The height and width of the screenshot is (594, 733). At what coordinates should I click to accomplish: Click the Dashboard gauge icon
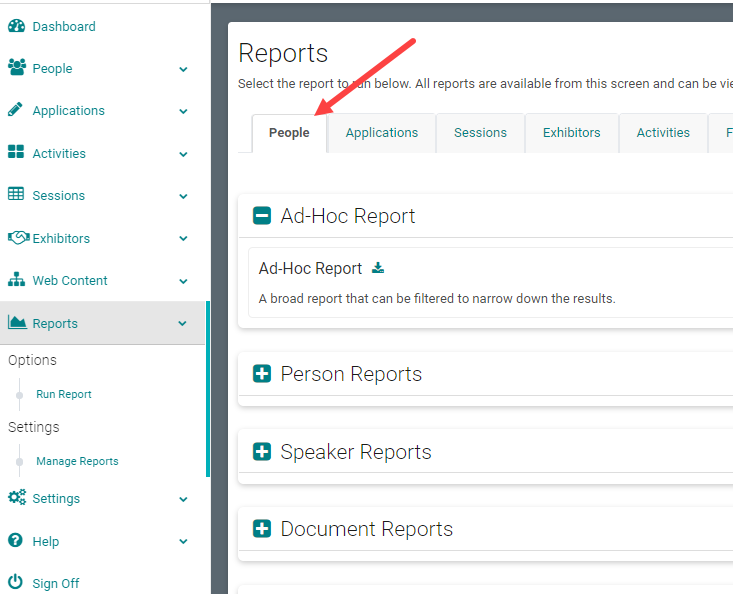(x=16, y=26)
